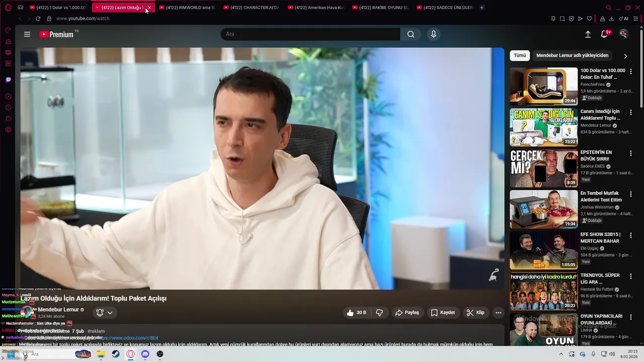Open the sidebar player icon

click(8, 97)
